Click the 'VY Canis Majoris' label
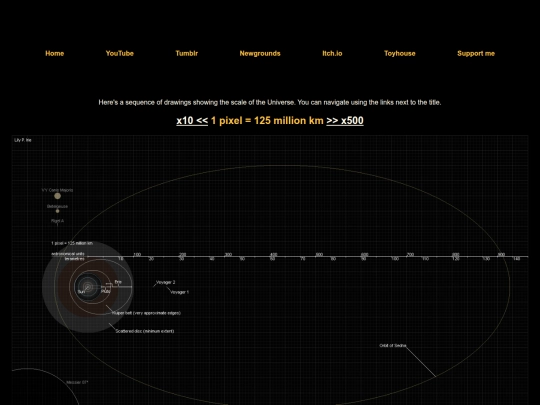 coord(57,190)
